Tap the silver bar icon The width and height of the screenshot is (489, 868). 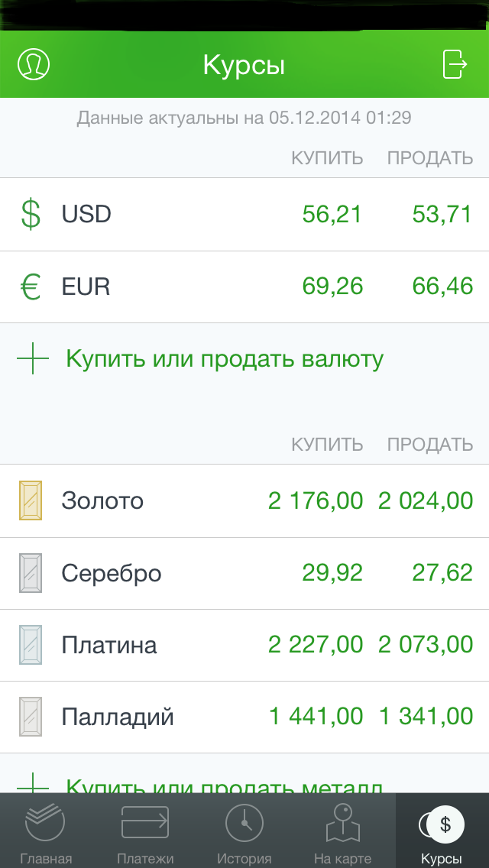click(x=31, y=573)
